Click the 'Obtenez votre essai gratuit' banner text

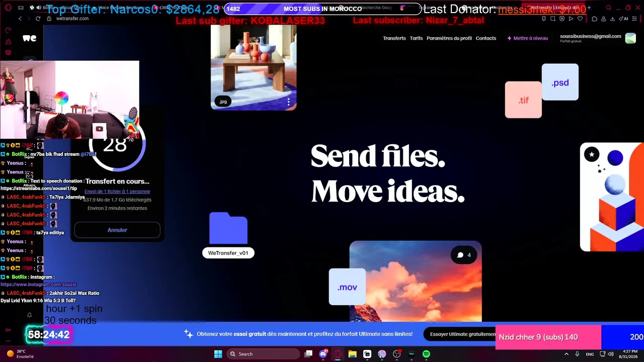[x=304, y=334]
